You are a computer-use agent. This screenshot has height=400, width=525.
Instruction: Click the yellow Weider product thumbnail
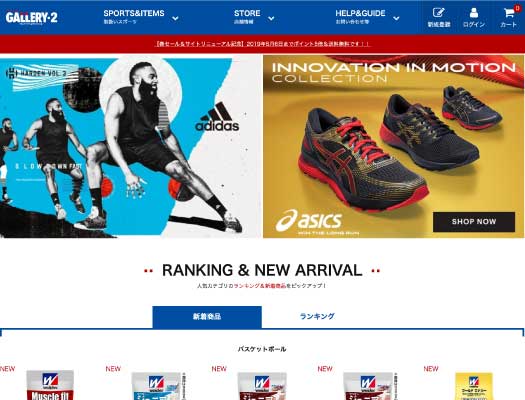(473, 386)
